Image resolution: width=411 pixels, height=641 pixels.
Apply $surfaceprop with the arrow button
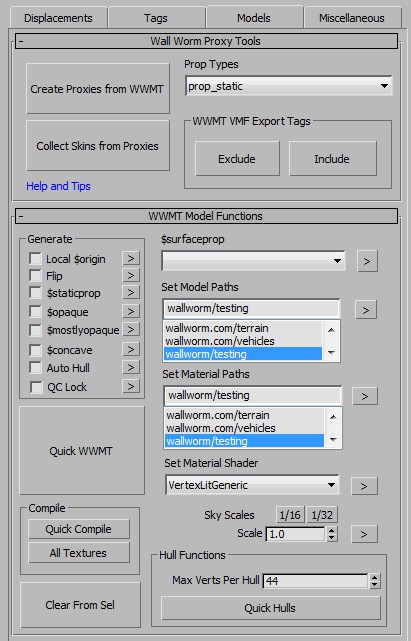(x=367, y=261)
